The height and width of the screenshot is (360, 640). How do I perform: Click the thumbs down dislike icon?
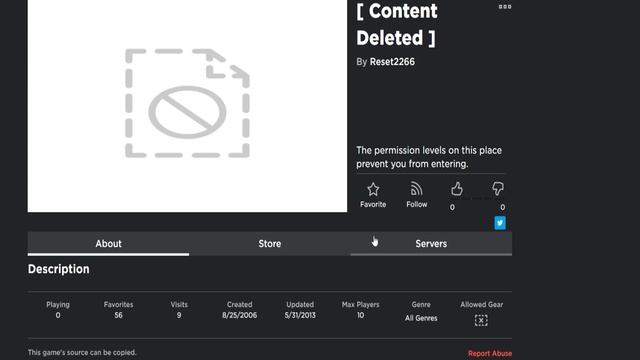(498, 189)
